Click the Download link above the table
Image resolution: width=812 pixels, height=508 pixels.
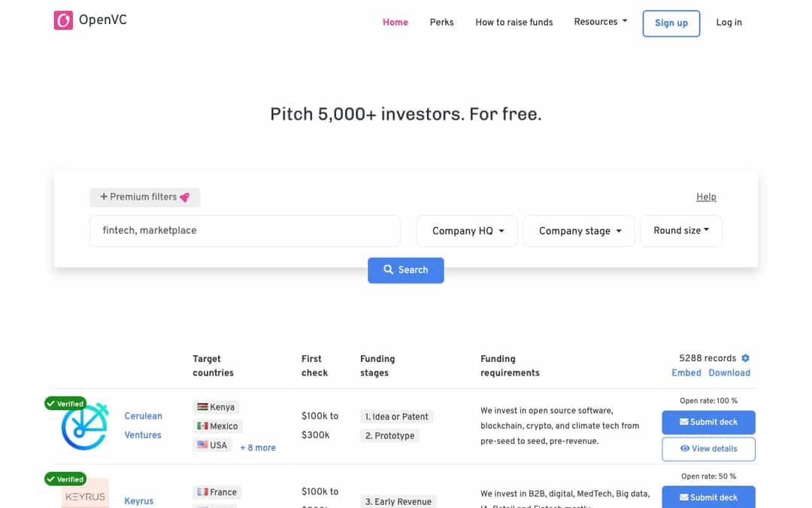(x=729, y=372)
